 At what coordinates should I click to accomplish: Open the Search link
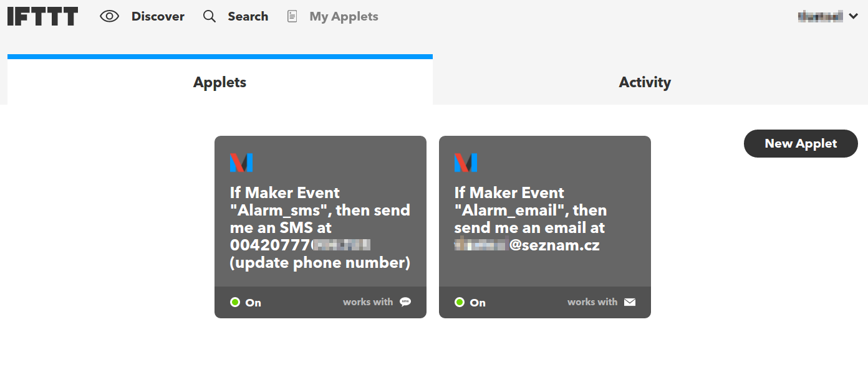[248, 17]
